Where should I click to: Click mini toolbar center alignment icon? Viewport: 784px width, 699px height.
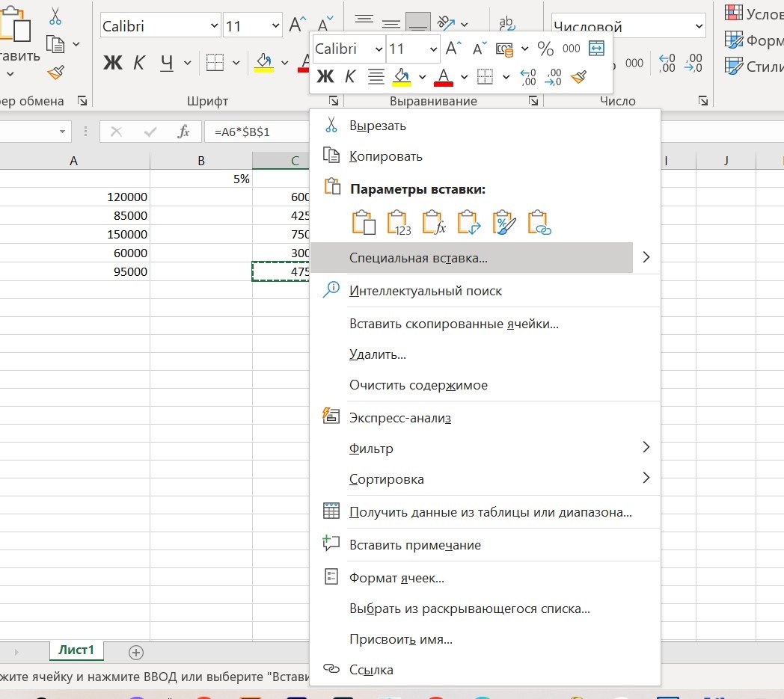pyautogui.click(x=376, y=77)
